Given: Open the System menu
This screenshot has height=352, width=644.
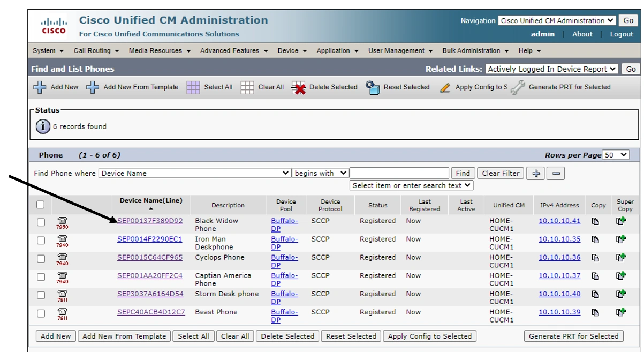Looking at the screenshot, I should pos(48,51).
